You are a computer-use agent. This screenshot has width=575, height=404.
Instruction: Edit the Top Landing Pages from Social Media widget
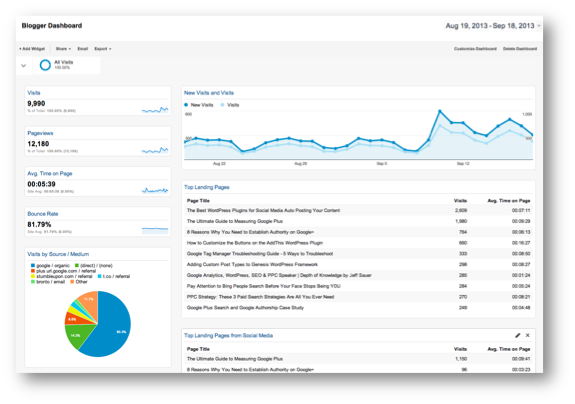[517, 335]
